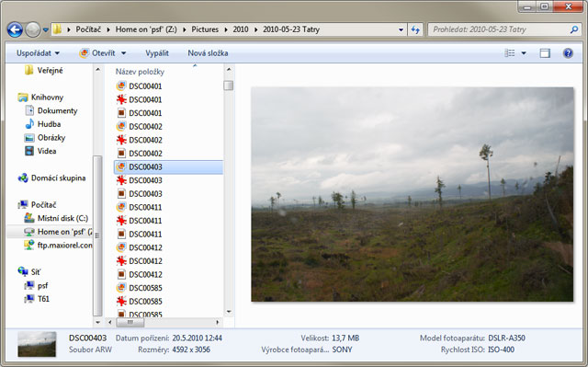Select Síť in the navigation pane

point(29,271)
